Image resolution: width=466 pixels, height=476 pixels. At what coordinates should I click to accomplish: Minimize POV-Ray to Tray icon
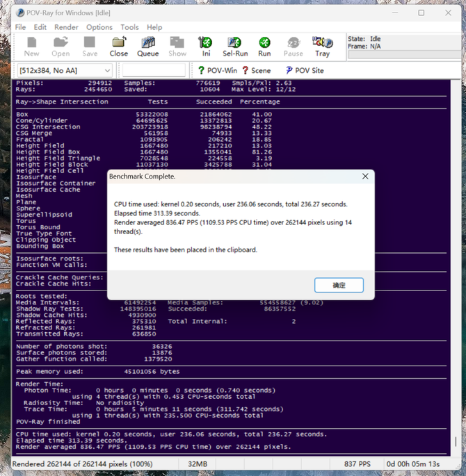tap(322, 47)
